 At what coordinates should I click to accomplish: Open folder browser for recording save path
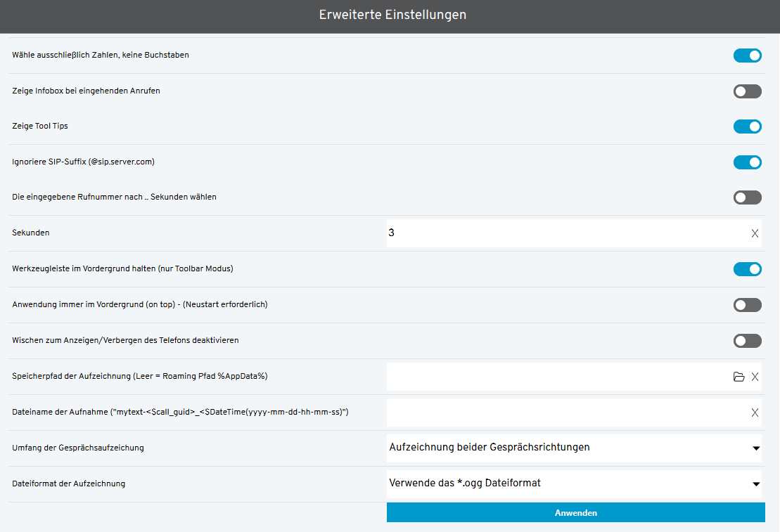pyautogui.click(x=739, y=377)
